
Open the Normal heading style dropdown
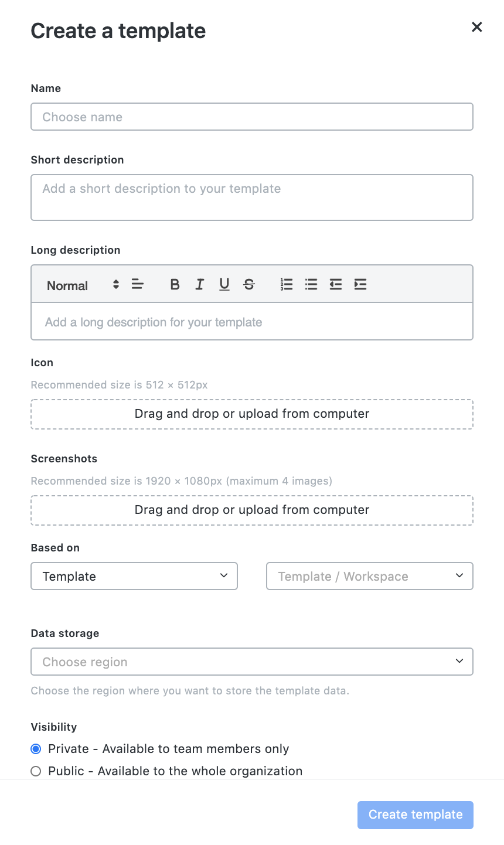pyautogui.click(x=83, y=285)
